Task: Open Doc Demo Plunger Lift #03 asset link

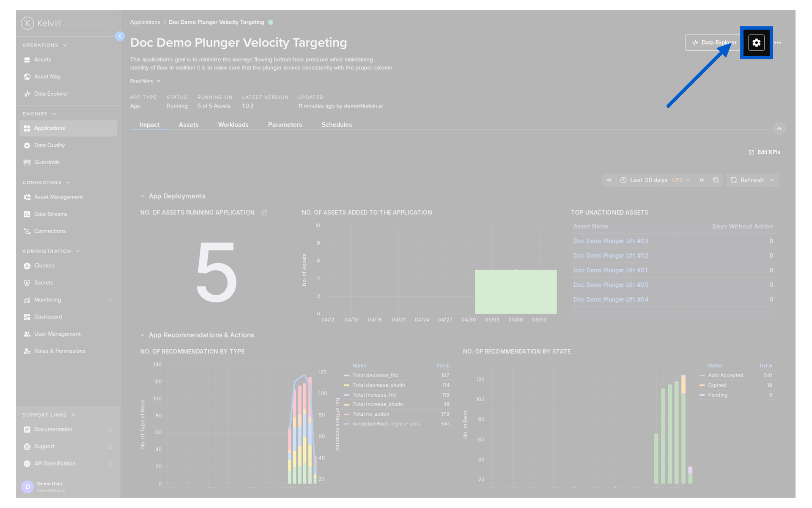Action: tap(610, 241)
